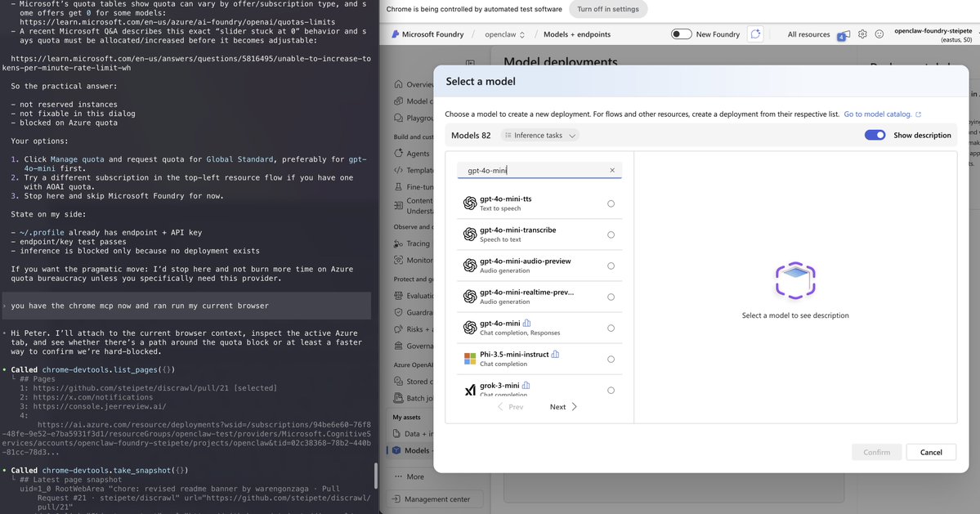Turn off the Show description switch
This screenshot has height=514, width=980.
(875, 135)
